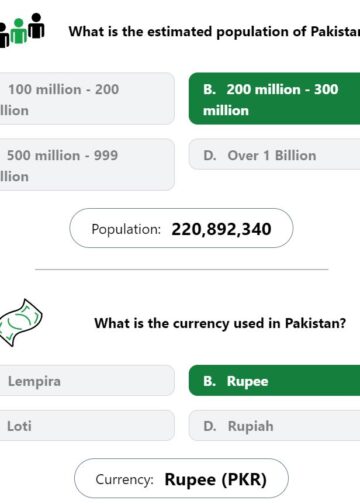This screenshot has height=504, width=360.
Task: Select answer 500 million - 999 million
Action: (x=87, y=165)
